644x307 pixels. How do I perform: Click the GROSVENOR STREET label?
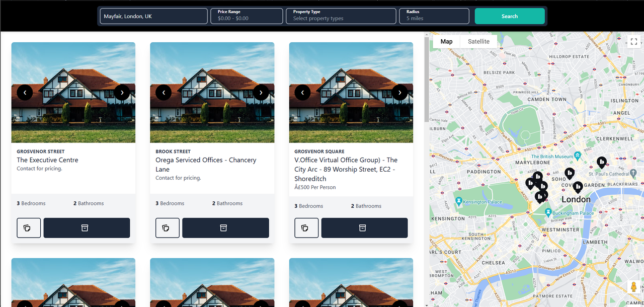[x=41, y=151]
